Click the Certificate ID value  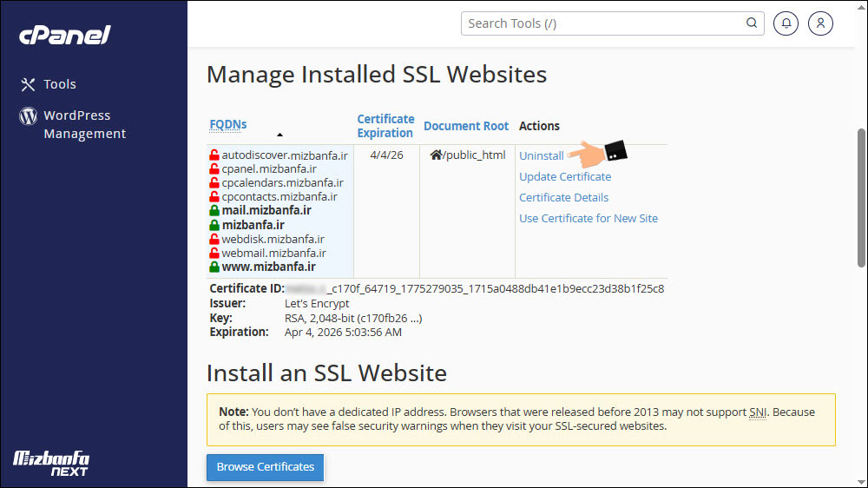point(475,288)
